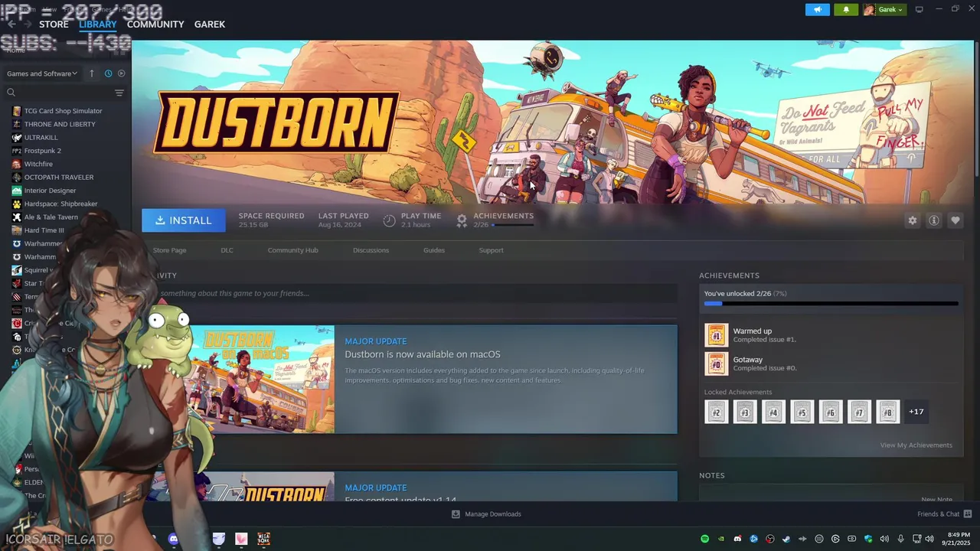The height and width of the screenshot is (551, 980).
Task: Click locked achievement #8 icon
Action: [x=887, y=412]
